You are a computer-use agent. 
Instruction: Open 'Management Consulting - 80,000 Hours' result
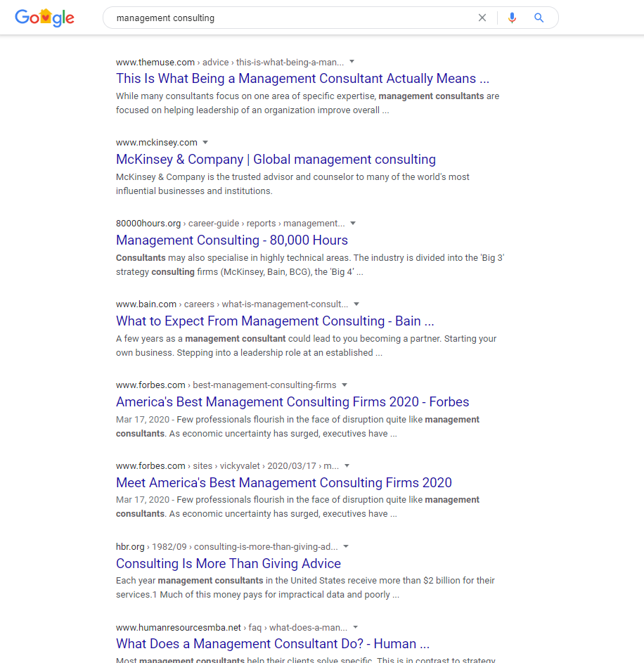coord(232,240)
